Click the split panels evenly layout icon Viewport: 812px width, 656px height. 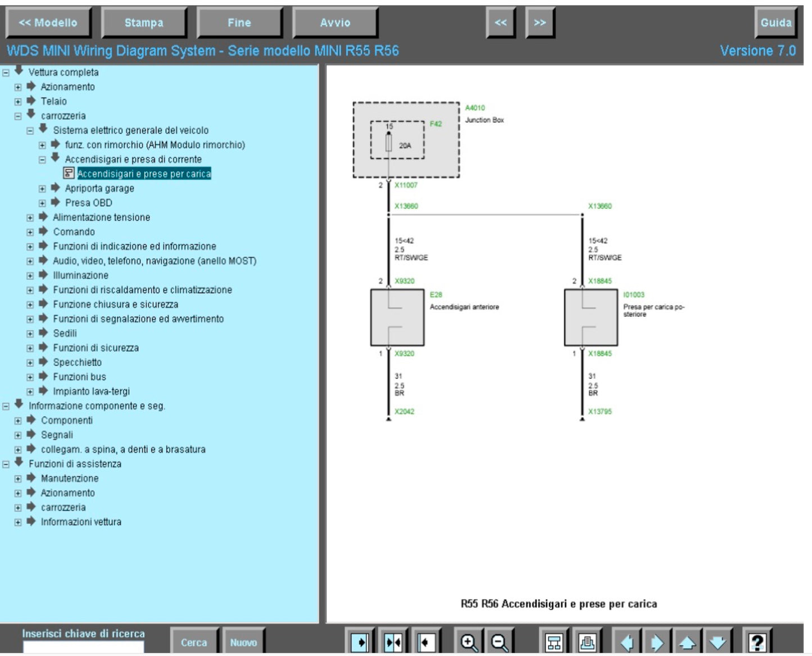pos(393,642)
